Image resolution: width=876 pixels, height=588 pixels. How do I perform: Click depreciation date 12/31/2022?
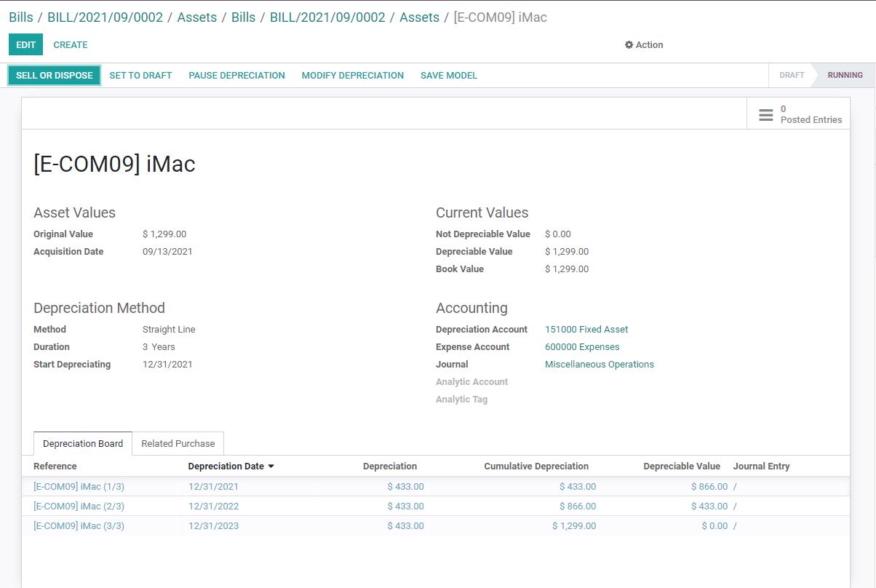(x=213, y=506)
